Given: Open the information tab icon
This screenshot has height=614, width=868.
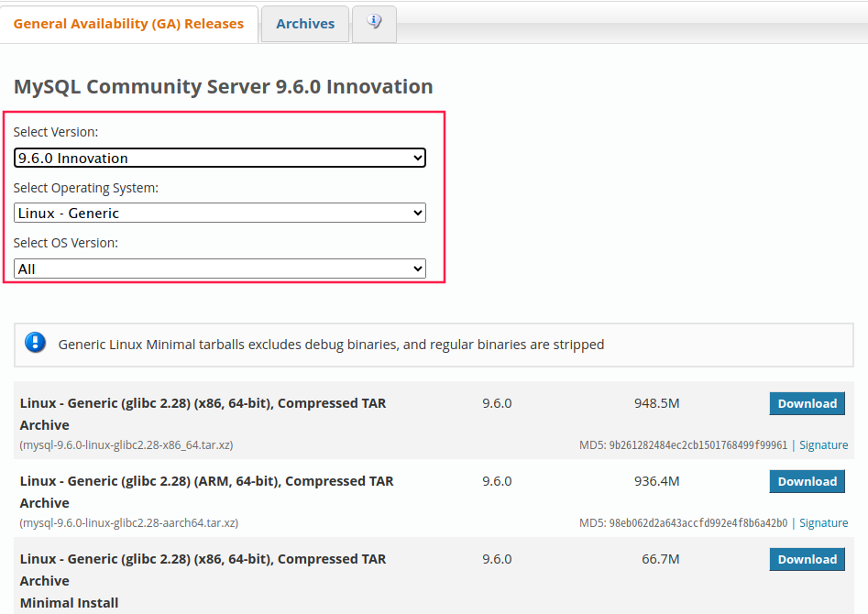Looking at the screenshot, I should click(374, 23).
